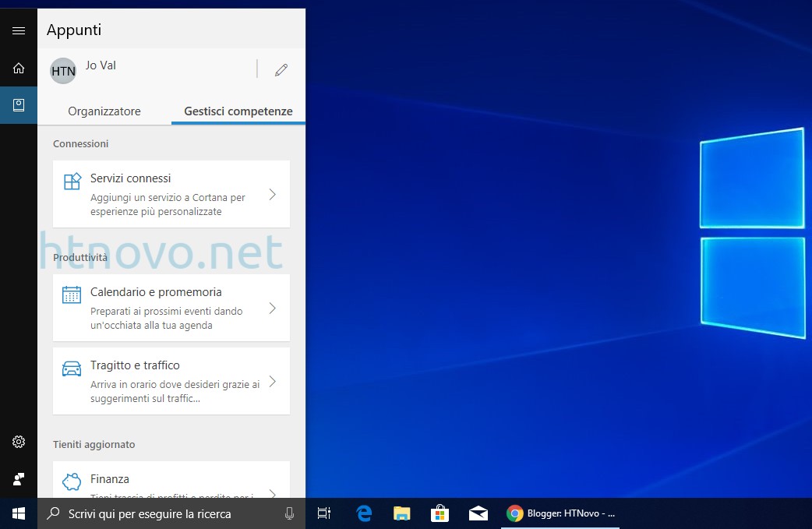Screen dimensions: 812x529
Task: Open the HTN profile avatar
Action: [62, 70]
